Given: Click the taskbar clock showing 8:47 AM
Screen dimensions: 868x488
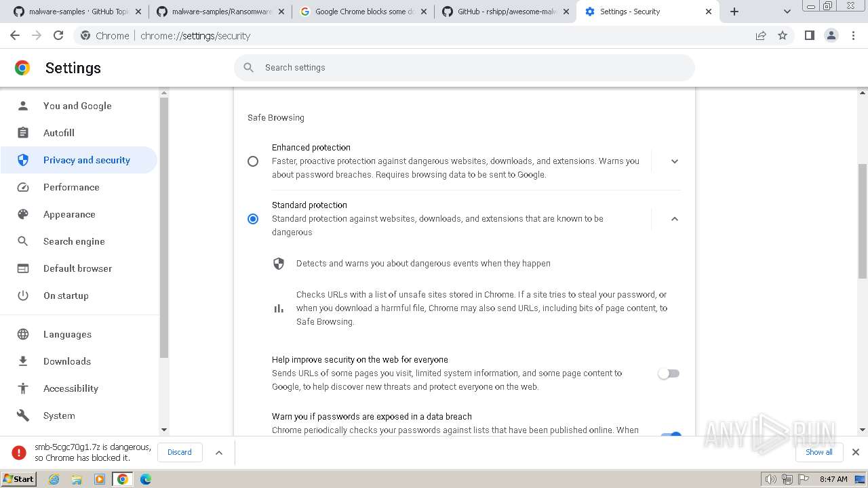Looking at the screenshot, I should point(833,479).
